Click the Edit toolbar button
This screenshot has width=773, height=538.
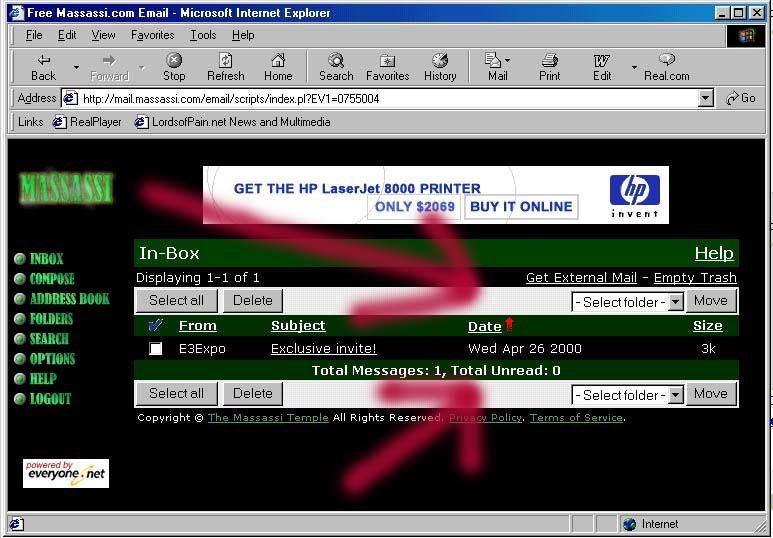tap(602, 68)
